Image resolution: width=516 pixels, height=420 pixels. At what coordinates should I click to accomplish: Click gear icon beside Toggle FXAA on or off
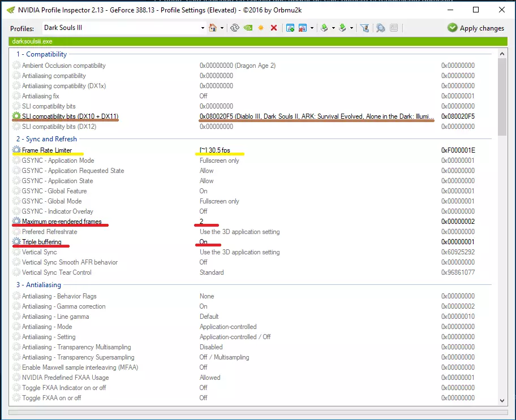pos(16,397)
